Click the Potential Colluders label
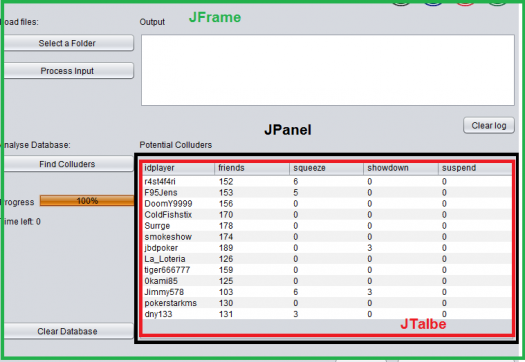 point(176,145)
